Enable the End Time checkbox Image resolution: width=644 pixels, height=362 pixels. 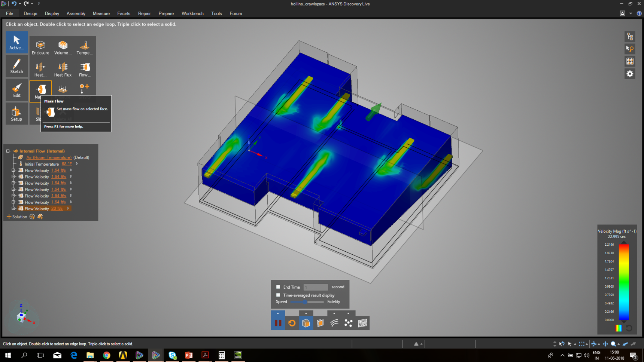pos(278,287)
